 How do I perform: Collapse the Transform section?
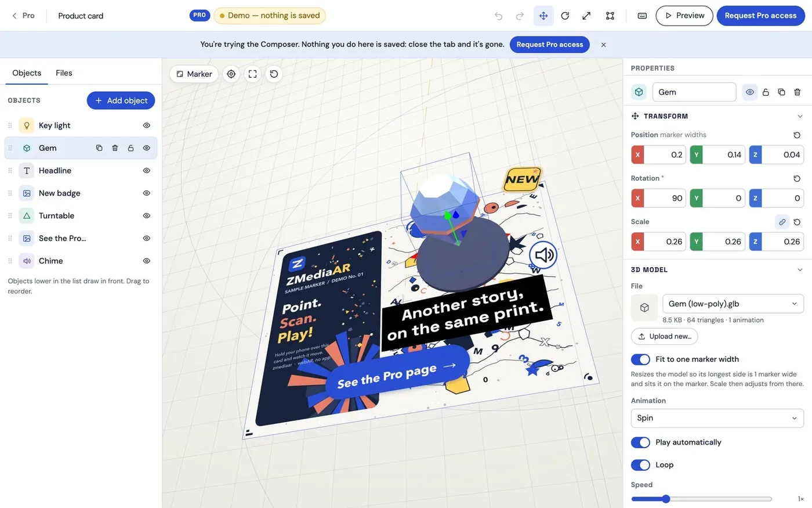coord(800,116)
